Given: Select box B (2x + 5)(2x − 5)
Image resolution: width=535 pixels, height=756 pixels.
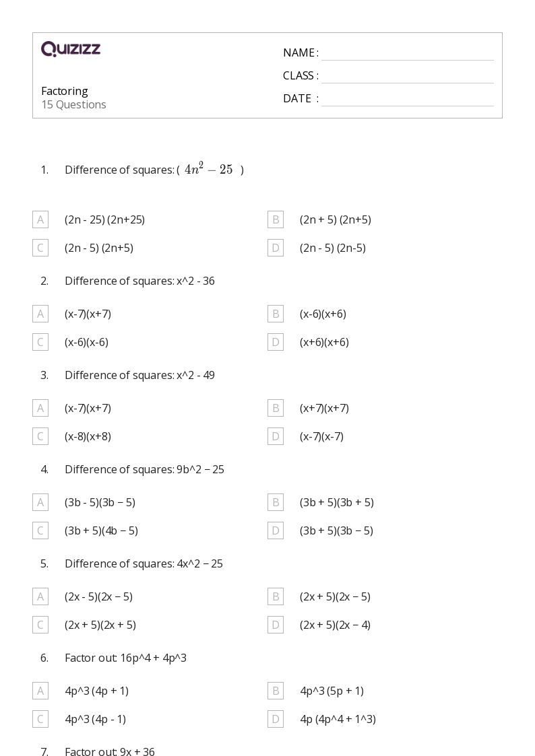Looking at the screenshot, I should click(x=276, y=596).
